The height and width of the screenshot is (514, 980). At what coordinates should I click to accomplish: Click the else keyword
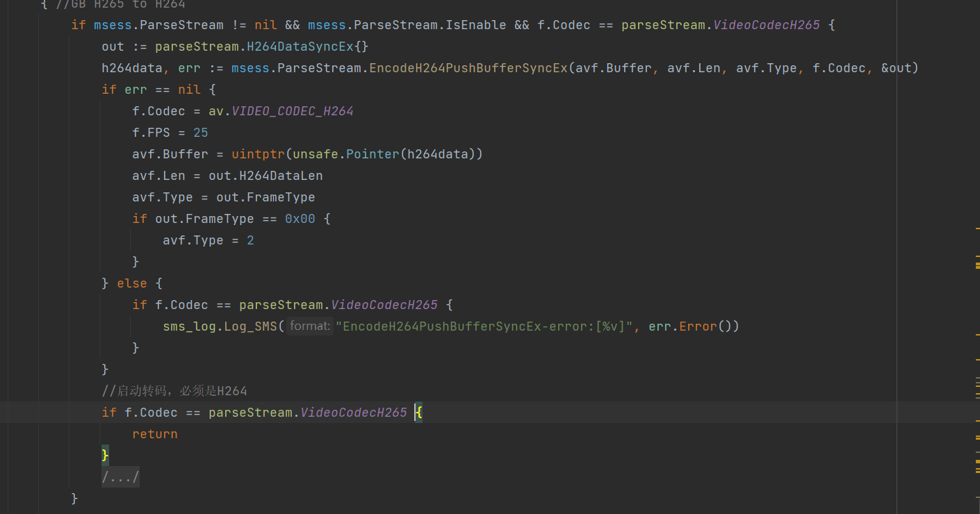132,283
